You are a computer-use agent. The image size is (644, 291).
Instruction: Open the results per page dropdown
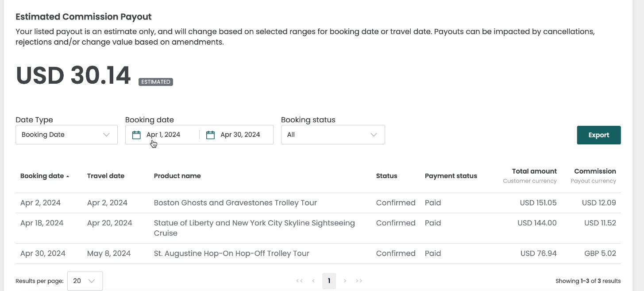point(85,281)
